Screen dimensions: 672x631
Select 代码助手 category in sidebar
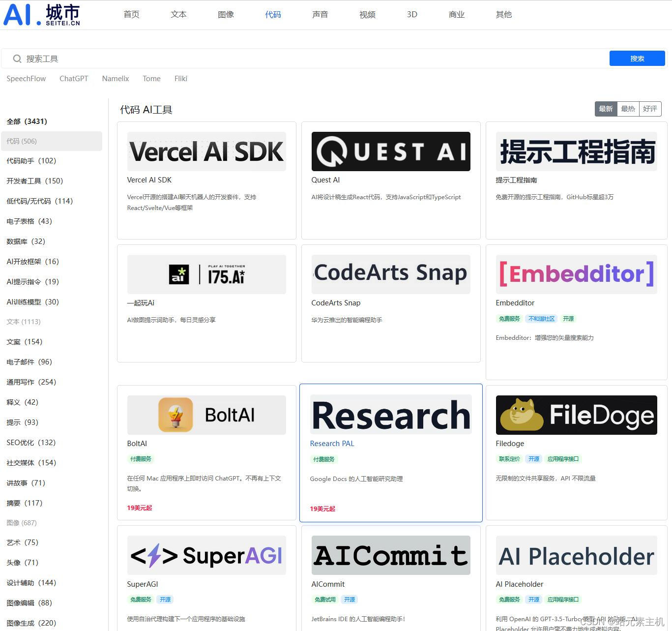pos(31,160)
